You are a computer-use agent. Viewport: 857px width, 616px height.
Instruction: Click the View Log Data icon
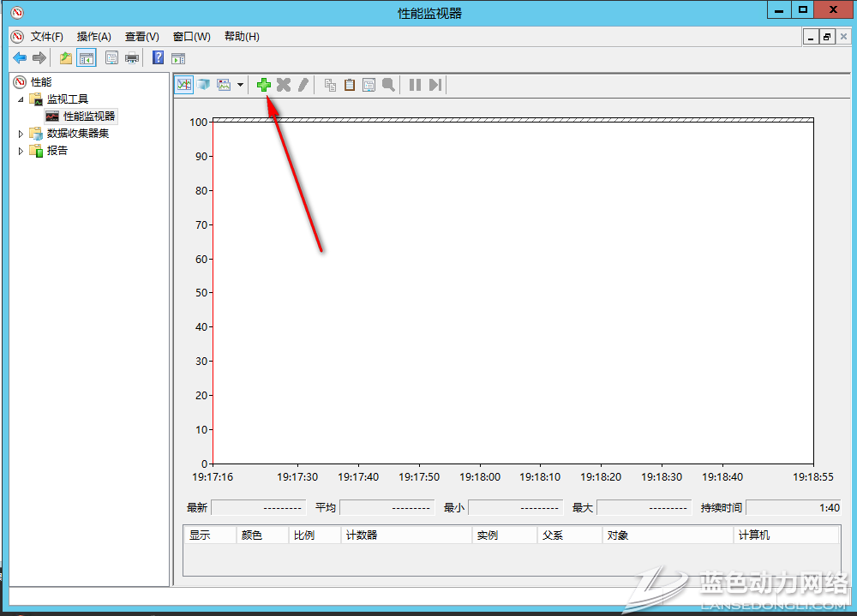(203, 85)
